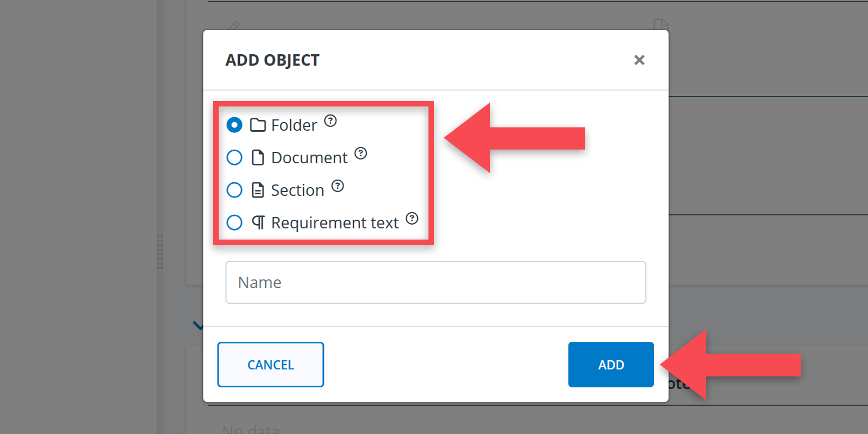Click the dotted panel resize handle
The width and height of the screenshot is (868, 434).
click(x=160, y=252)
